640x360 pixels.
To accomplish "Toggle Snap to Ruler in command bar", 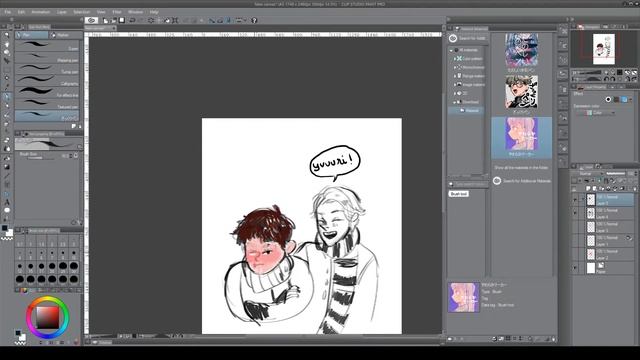I will (x=211, y=20).
